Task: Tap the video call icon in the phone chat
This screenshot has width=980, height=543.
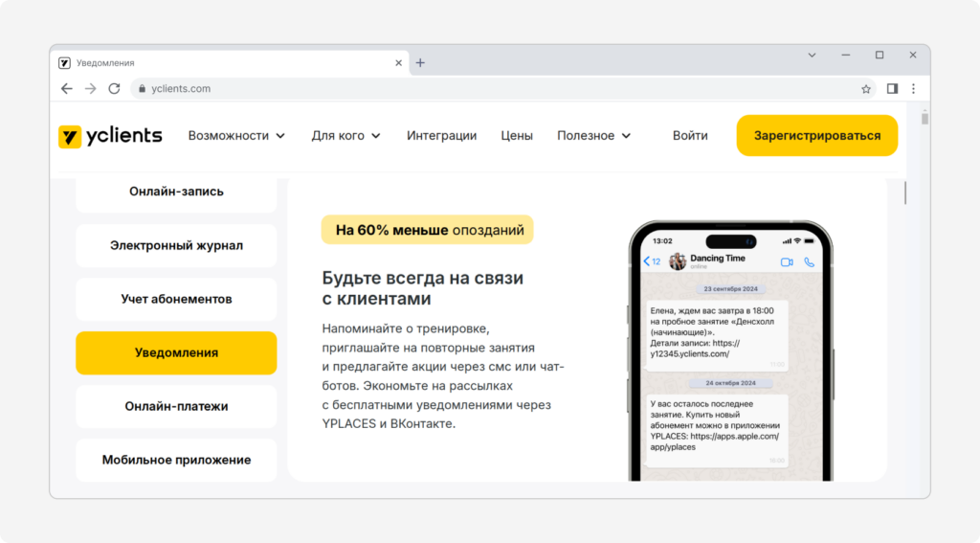Action: tap(787, 262)
